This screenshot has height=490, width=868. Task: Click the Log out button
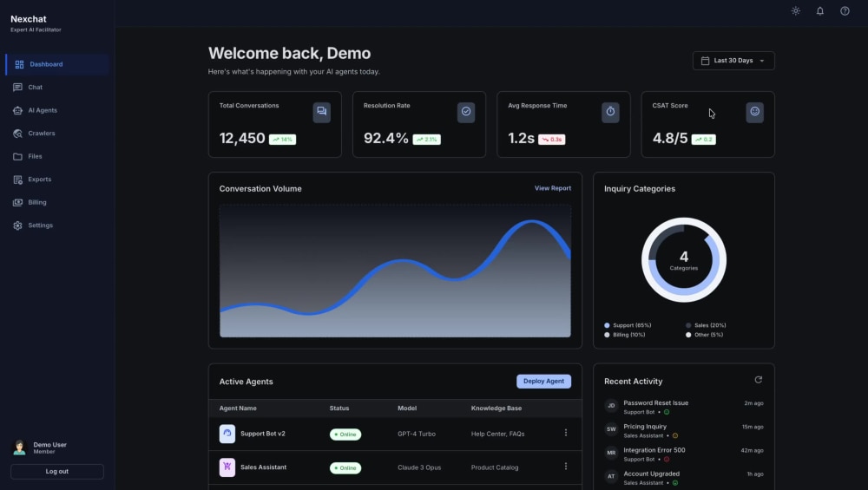click(x=57, y=472)
